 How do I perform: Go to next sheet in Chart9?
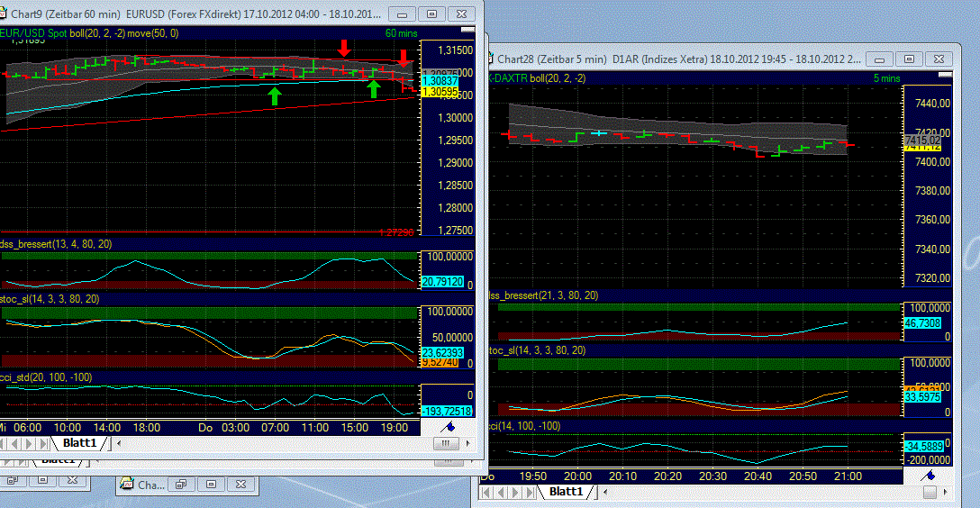coord(30,444)
